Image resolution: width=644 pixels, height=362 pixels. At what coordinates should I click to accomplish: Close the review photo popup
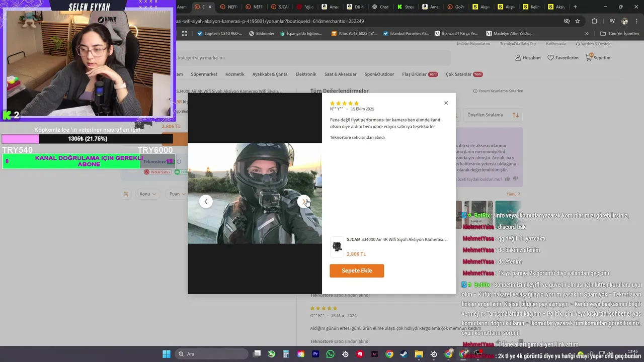point(446,103)
